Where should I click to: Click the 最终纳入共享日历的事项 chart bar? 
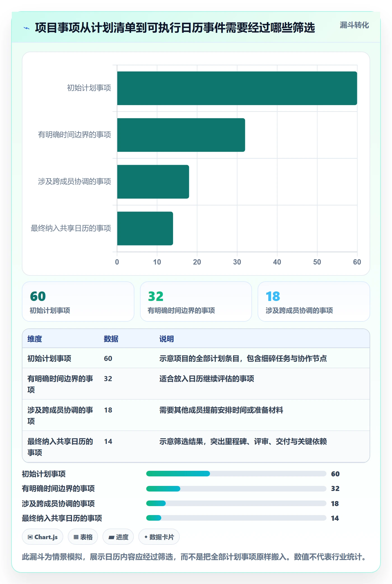pos(145,228)
